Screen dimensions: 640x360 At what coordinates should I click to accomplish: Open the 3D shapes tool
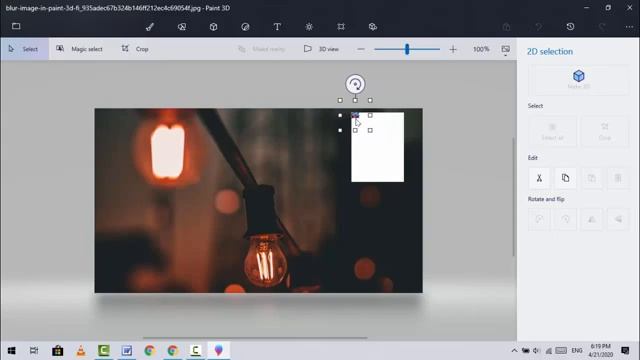213,27
